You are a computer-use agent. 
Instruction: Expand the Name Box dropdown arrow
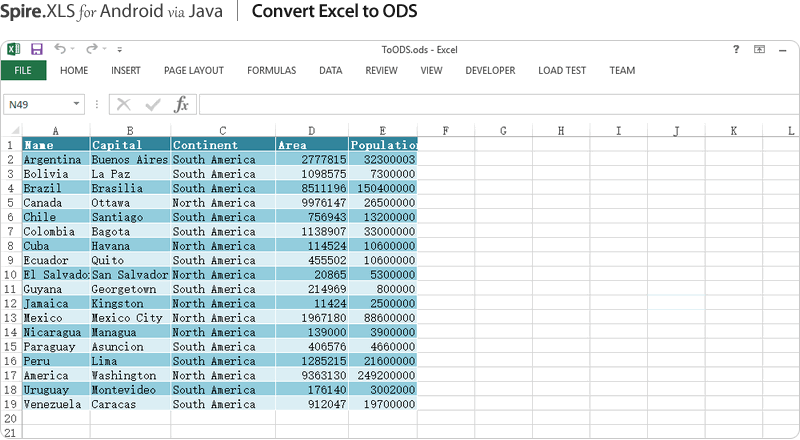coord(78,104)
